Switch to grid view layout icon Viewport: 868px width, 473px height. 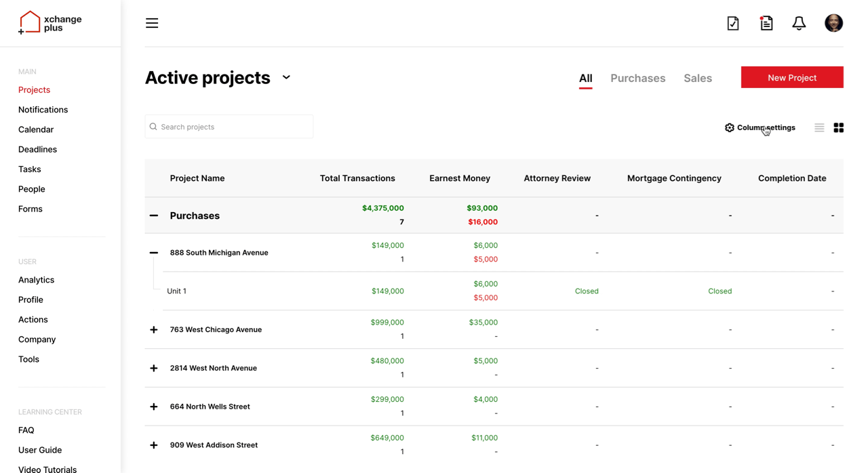839,127
